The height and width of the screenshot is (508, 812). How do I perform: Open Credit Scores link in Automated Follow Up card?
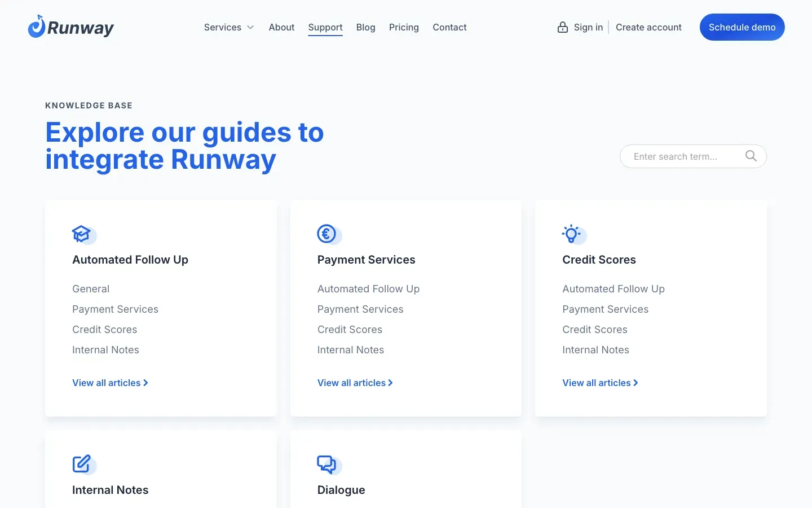[104, 330]
